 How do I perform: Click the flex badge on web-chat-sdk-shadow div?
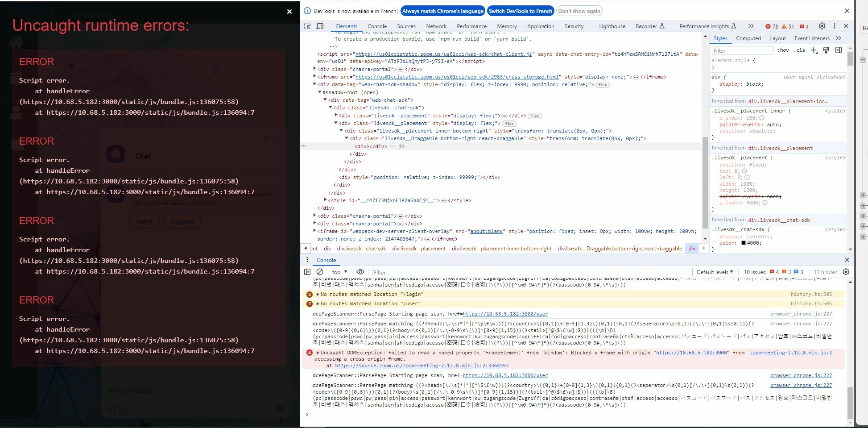[x=603, y=85]
